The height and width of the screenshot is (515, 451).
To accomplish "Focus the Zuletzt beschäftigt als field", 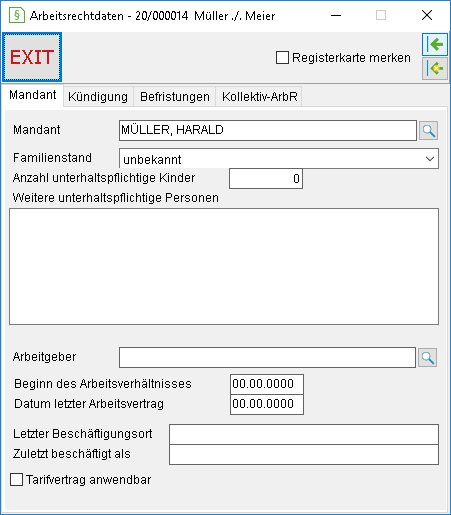I will (x=304, y=454).
